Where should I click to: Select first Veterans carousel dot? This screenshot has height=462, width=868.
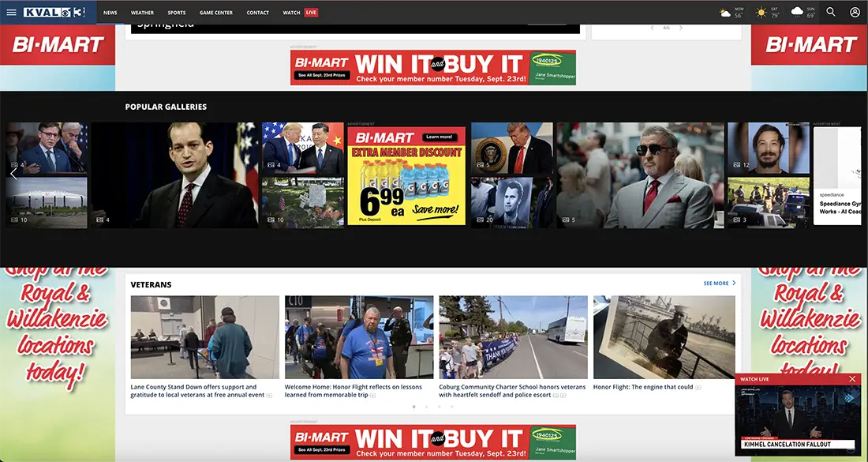coord(413,407)
